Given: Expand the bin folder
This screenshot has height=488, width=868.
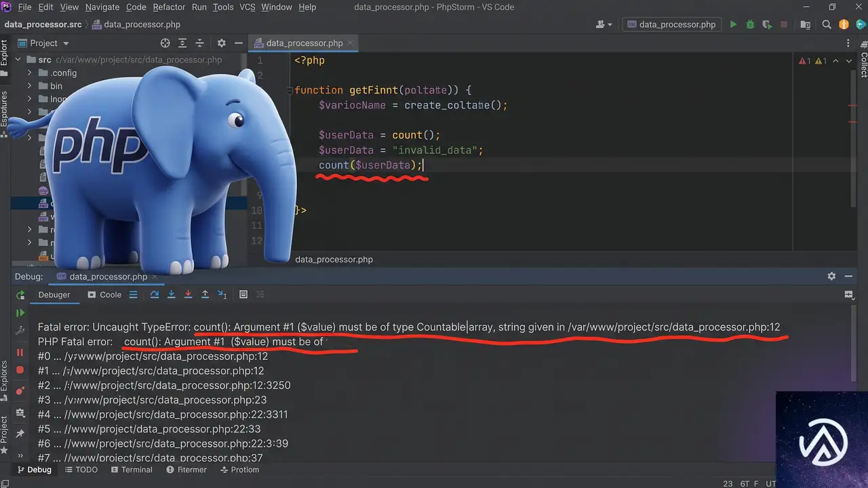Looking at the screenshot, I should pyautogui.click(x=29, y=86).
